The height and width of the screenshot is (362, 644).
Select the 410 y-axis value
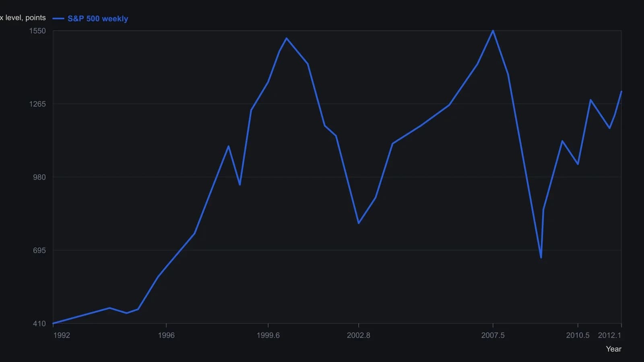[x=39, y=324]
